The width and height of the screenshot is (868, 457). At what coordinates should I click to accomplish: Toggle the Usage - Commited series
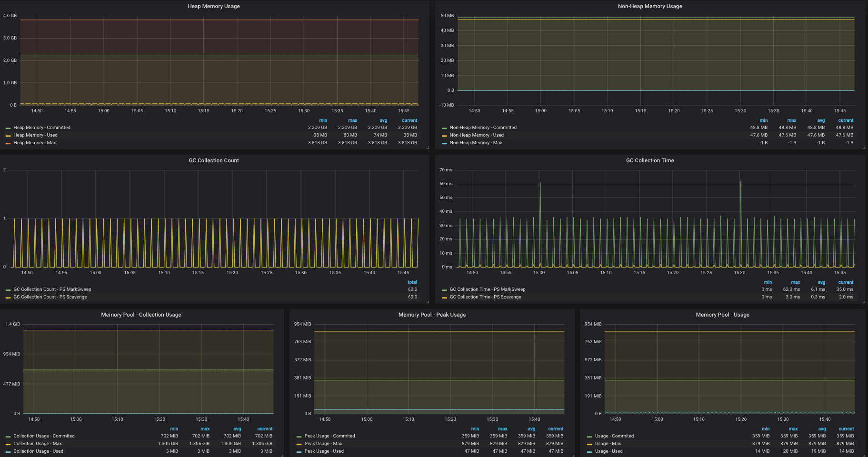coord(614,436)
